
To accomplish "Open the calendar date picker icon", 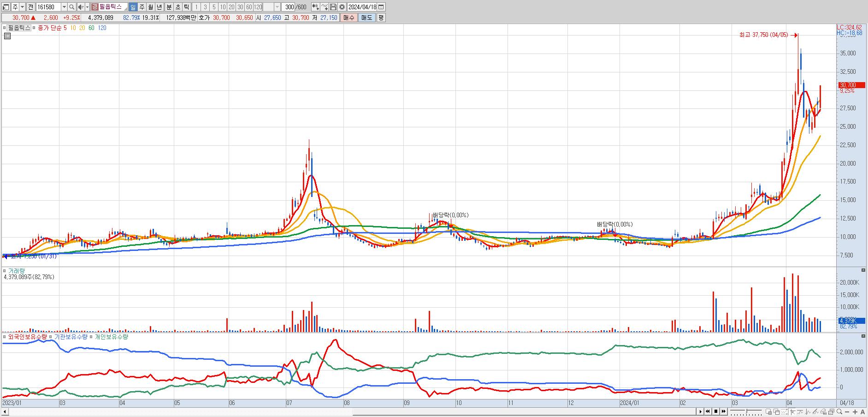I will coord(381,7).
